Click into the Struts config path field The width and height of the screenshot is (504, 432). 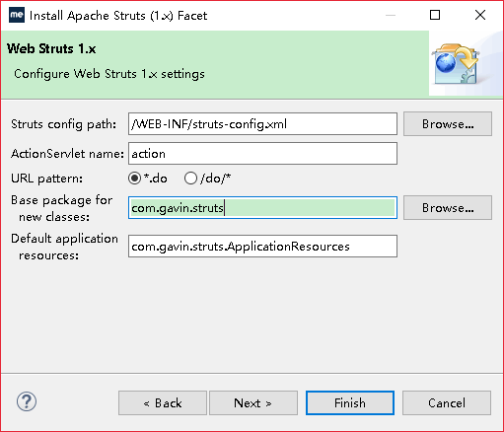pyautogui.click(x=262, y=124)
